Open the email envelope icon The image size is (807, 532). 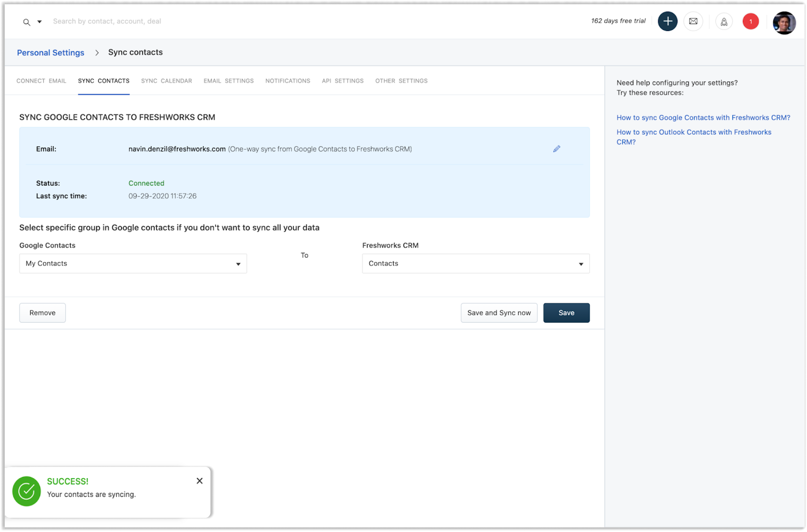(x=693, y=21)
